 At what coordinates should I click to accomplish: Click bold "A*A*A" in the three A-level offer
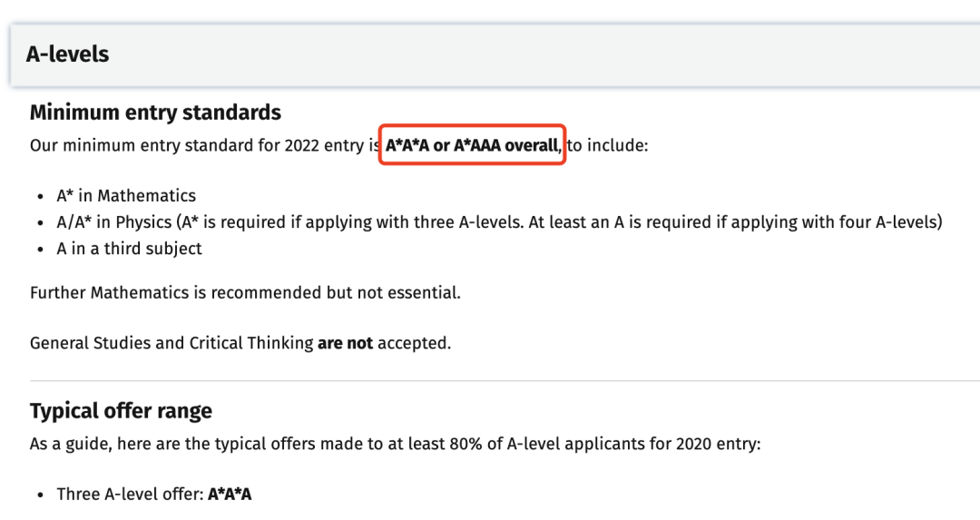230,495
